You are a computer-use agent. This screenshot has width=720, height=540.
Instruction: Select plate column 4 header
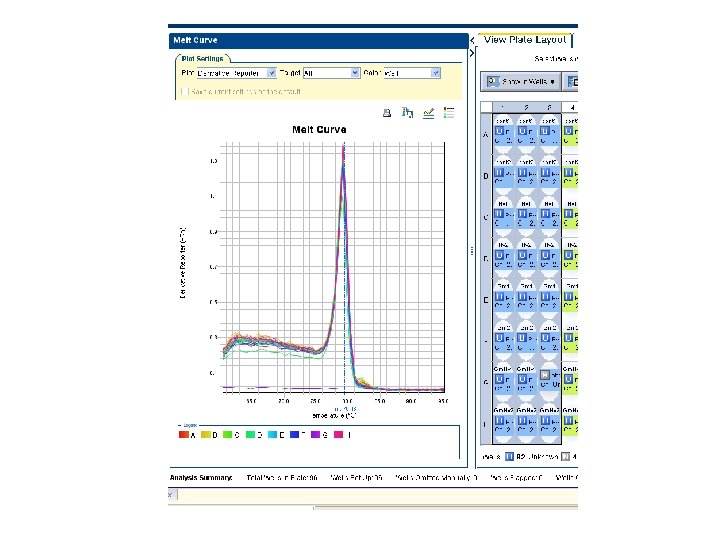point(570,107)
